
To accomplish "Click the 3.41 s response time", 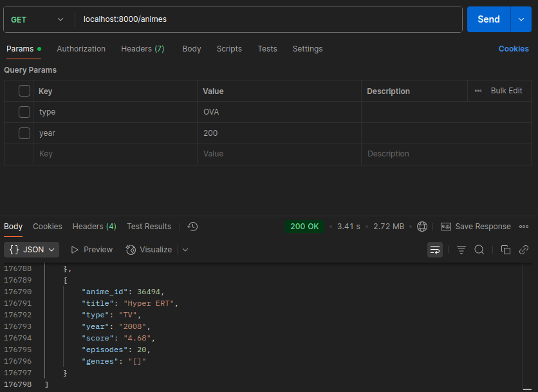I will pos(349,227).
